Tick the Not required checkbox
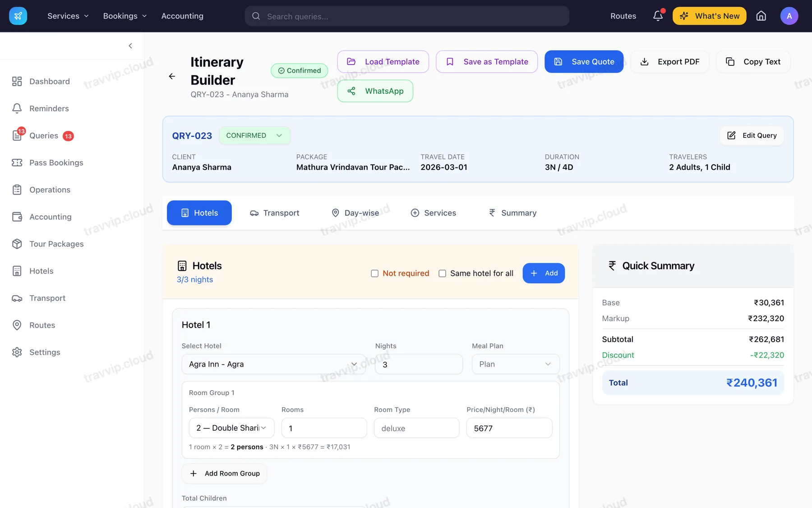Screen dimensions: 812x508 pyautogui.click(x=374, y=274)
